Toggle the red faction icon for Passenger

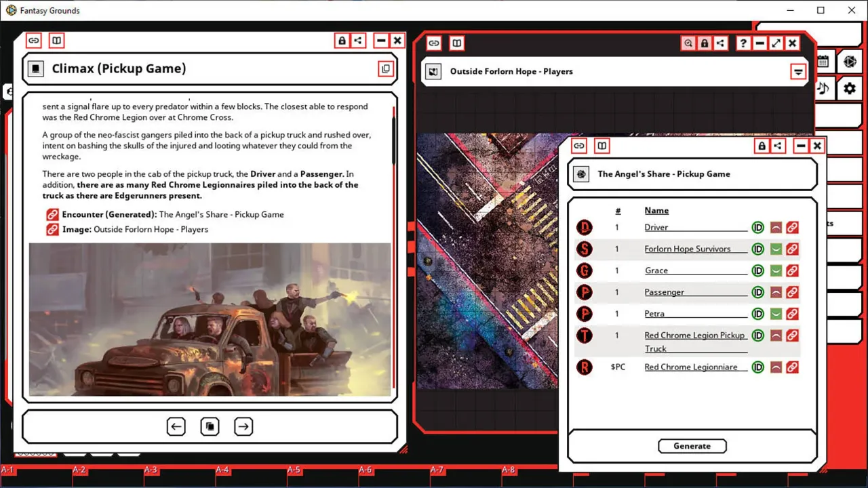click(776, 292)
